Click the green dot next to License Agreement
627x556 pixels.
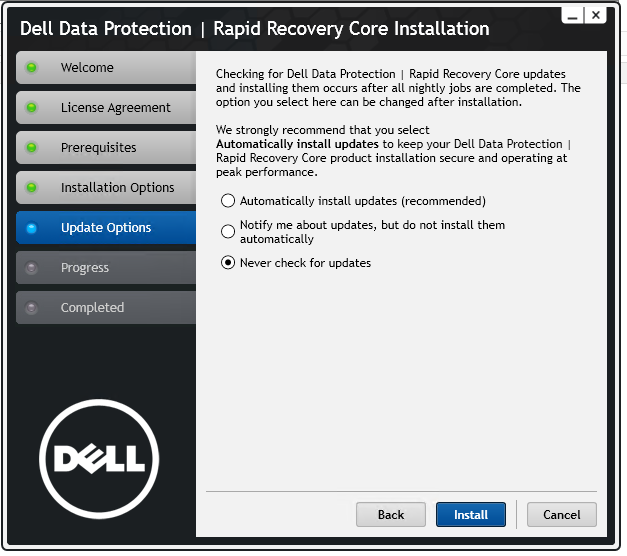point(31,108)
